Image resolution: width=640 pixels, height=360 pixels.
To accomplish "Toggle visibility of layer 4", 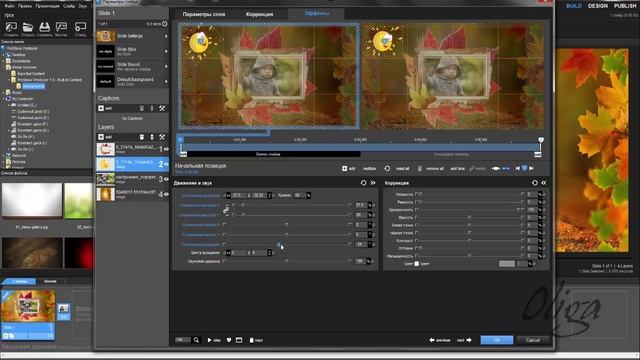I will coord(166,194).
